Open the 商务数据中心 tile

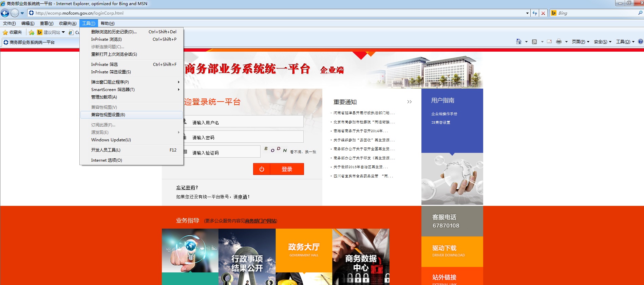click(361, 257)
